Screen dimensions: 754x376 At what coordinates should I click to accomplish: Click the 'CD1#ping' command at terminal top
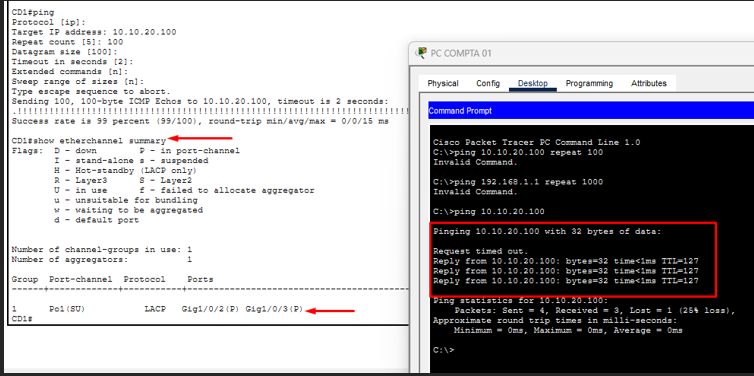(x=33, y=13)
